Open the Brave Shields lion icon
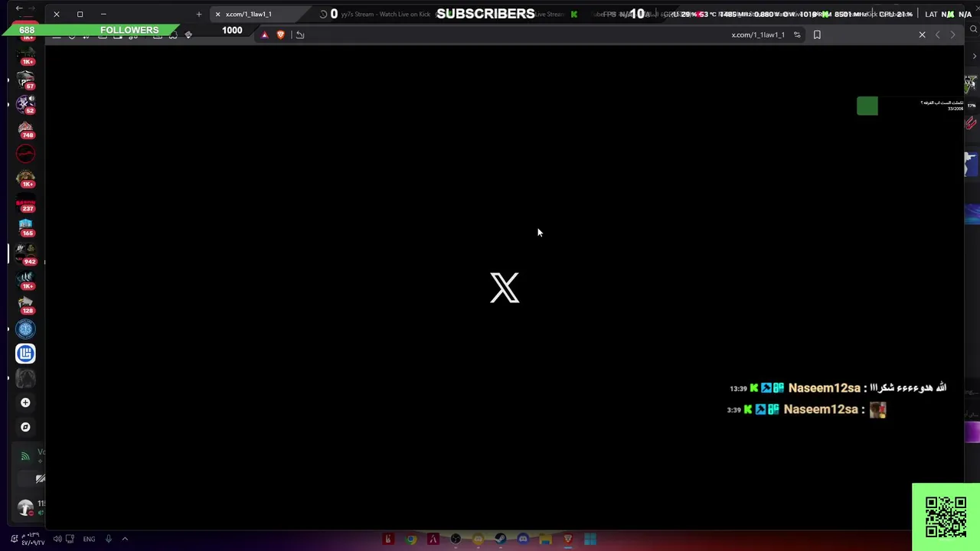The width and height of the screenshot is (980, 551). click(x=281, y=34)
